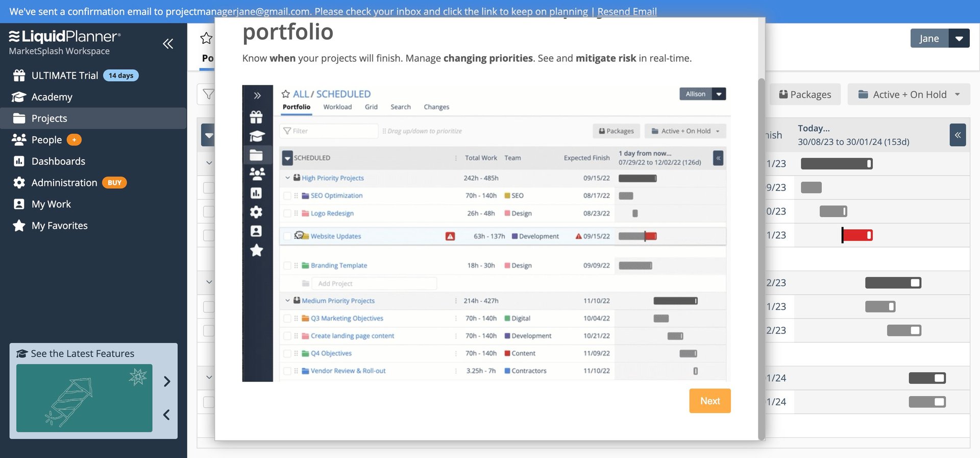Screen dimensions: 980x458
Task: Select Projects in the sidebar menu
Action: coord(93,118)
